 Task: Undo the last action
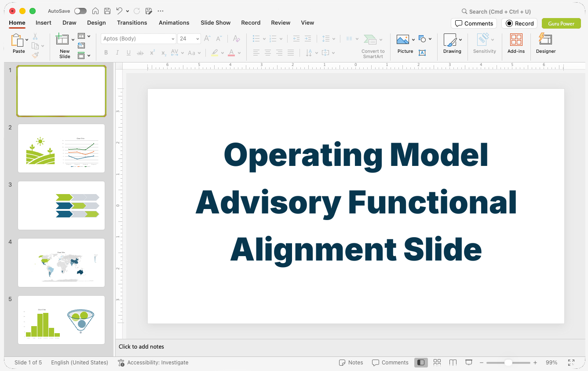(x=119, y=11)
